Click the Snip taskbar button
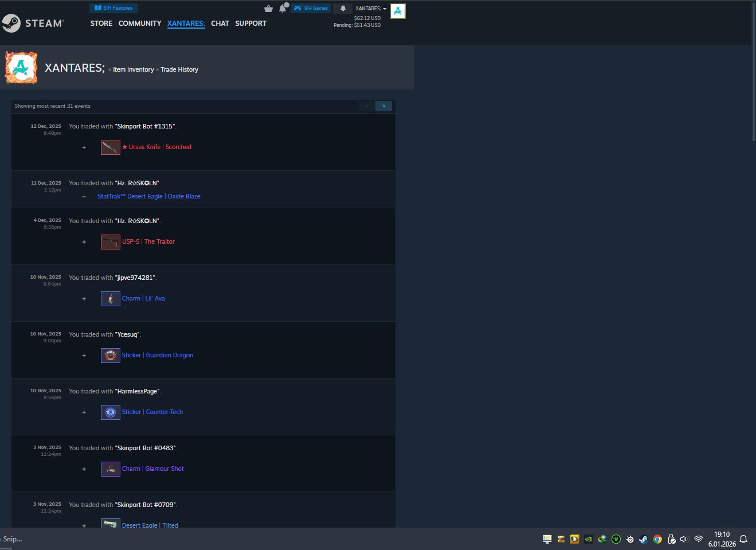The height and width of the screenshot is (550, 756). [11, 539]
